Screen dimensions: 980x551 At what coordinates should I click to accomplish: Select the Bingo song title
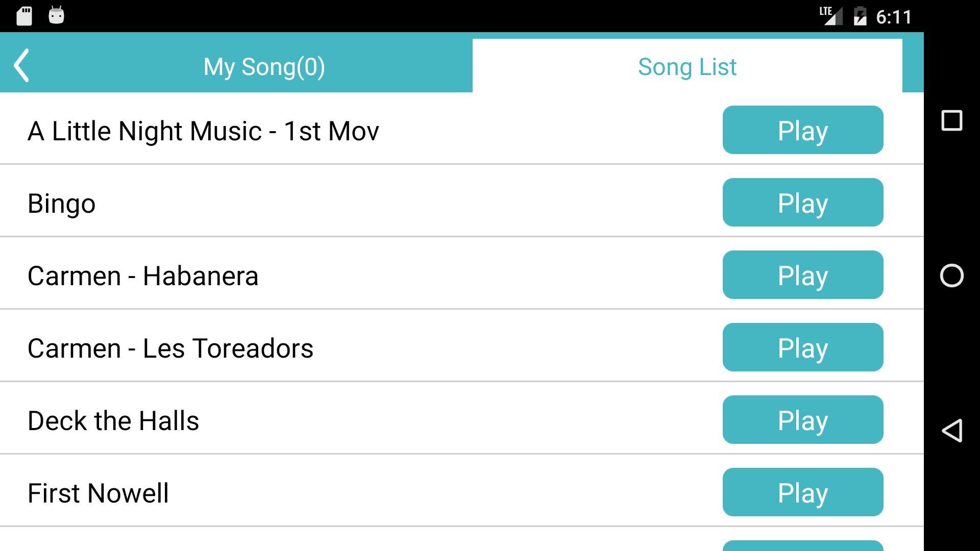[x=62, y=204]
